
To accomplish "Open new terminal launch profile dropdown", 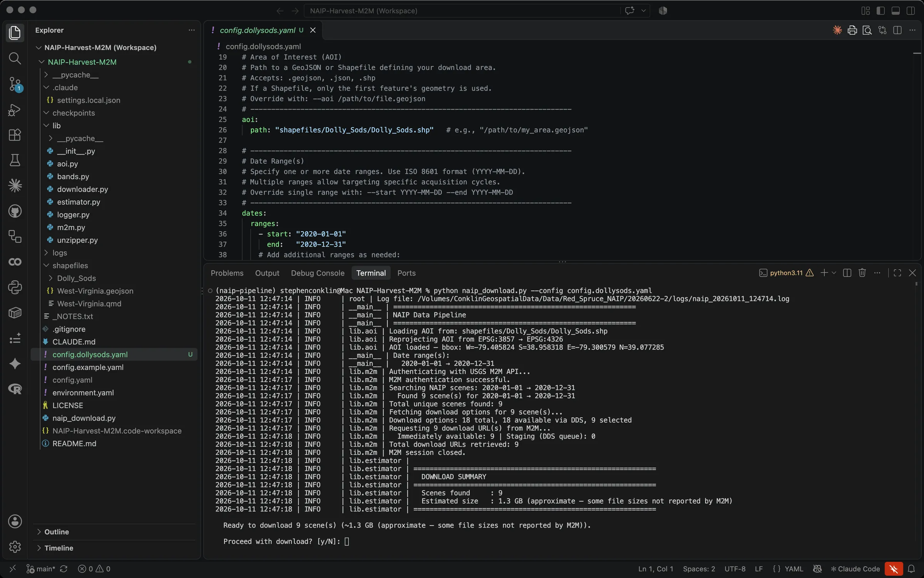I will tap(834, 273).
